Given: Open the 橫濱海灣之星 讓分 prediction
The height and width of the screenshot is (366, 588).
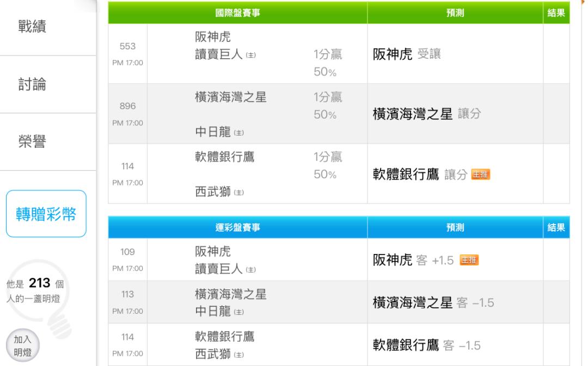Looking at the screenshot, I should [427, 114].
